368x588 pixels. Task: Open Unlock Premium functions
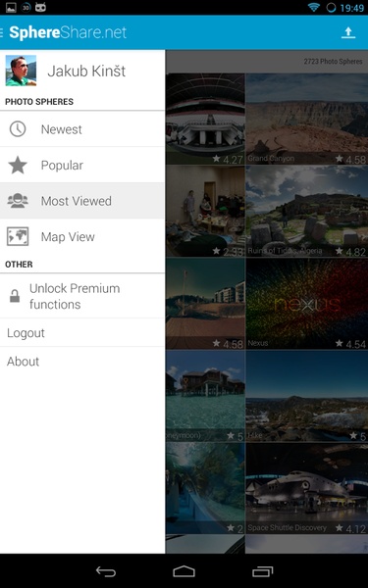tap(82, 296)
